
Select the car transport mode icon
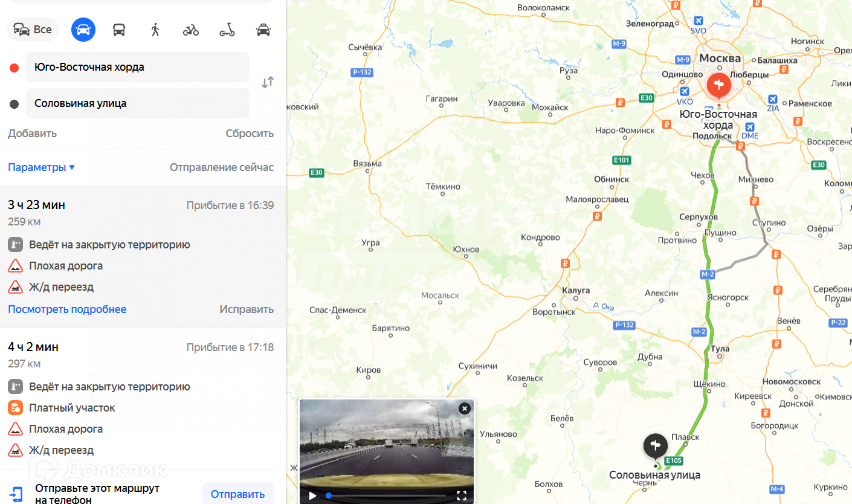[x=83, y=30]
